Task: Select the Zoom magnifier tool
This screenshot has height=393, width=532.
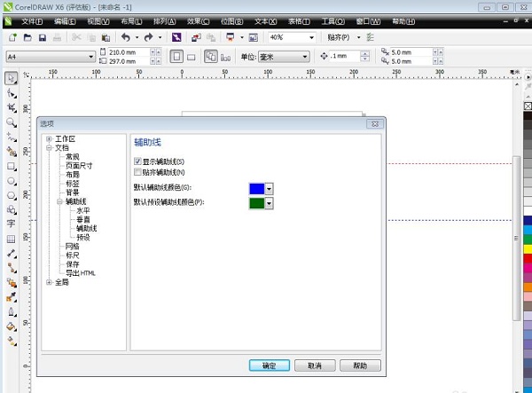Action: coord(12,122)
